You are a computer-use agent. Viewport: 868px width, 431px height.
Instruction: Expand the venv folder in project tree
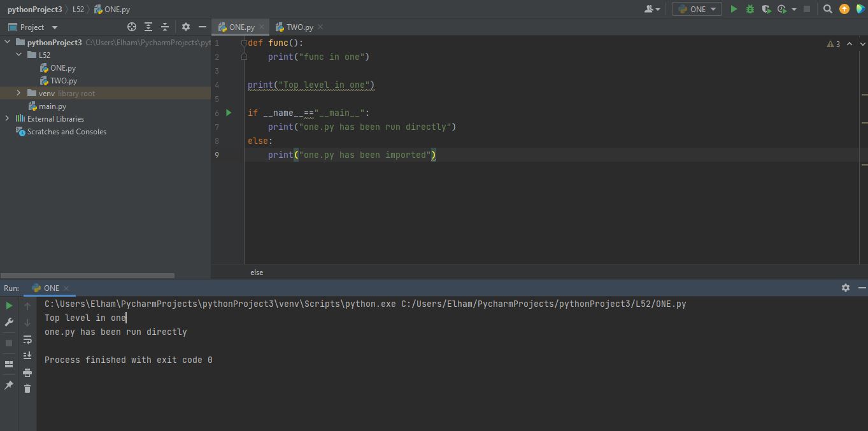[19, 93]
